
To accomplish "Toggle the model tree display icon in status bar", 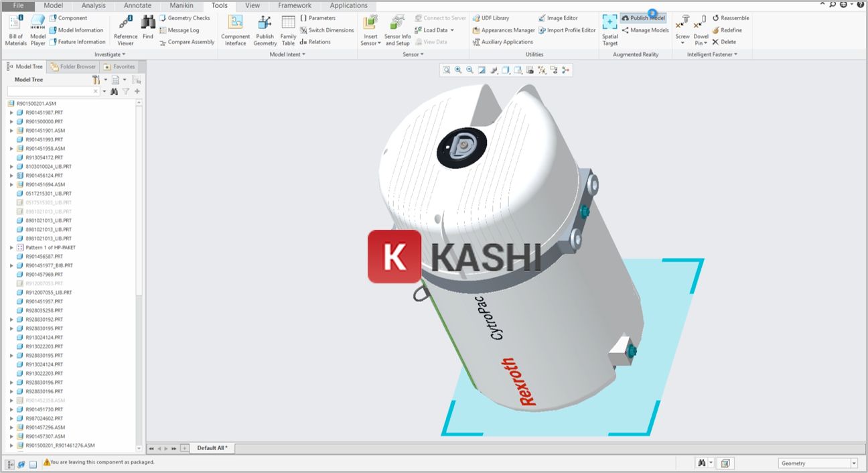I will 10,464.
